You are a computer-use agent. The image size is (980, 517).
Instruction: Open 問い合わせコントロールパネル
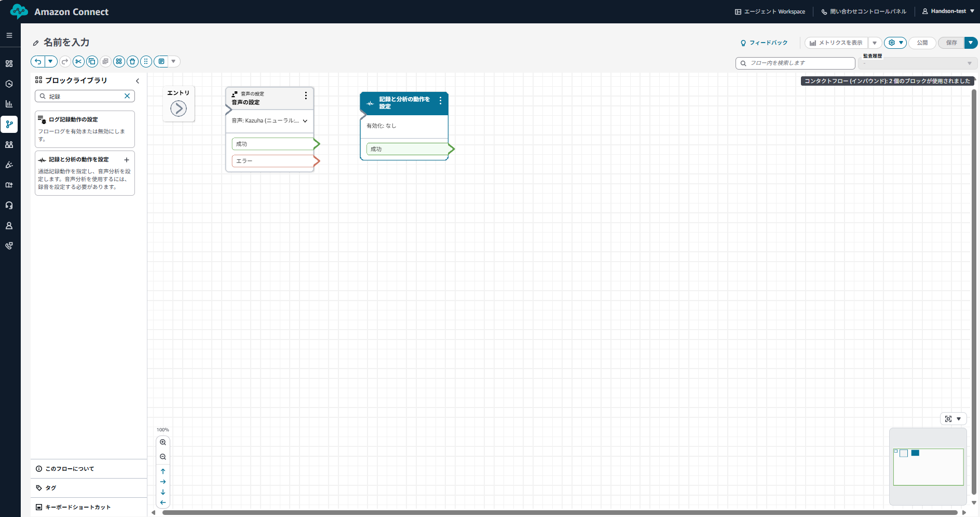point(864,11)
